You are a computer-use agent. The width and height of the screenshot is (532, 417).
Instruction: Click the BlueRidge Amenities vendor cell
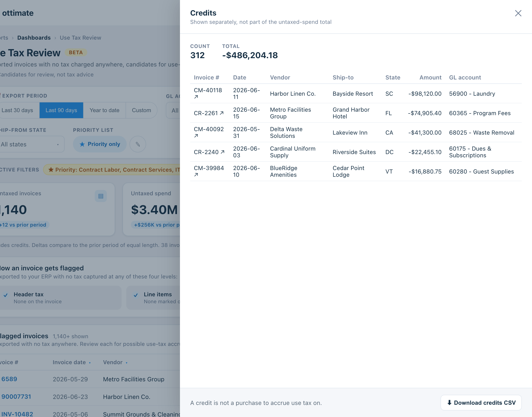283,171
